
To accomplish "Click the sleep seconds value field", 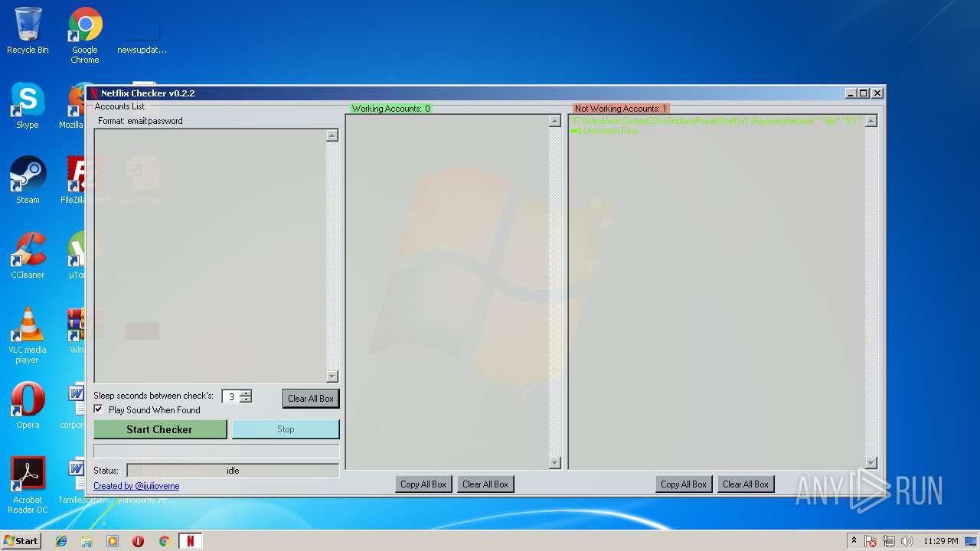I will click(x=230, y=396).
